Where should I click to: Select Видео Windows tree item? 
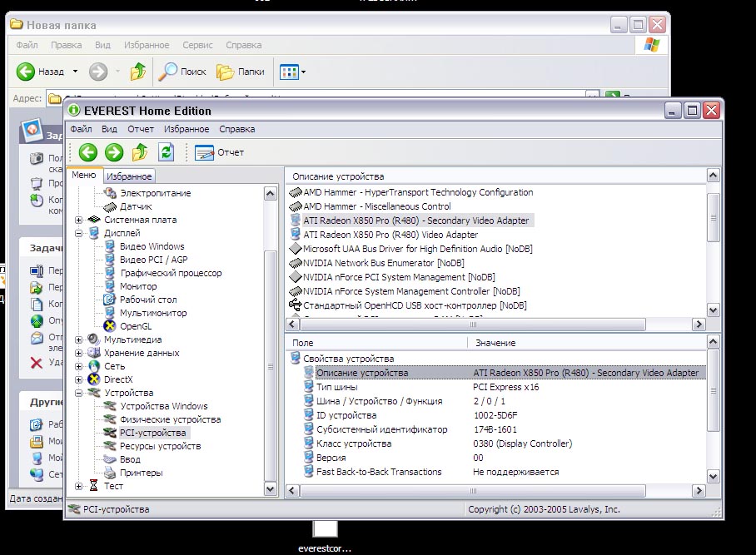pyautogui.click(x=152, y=246)
